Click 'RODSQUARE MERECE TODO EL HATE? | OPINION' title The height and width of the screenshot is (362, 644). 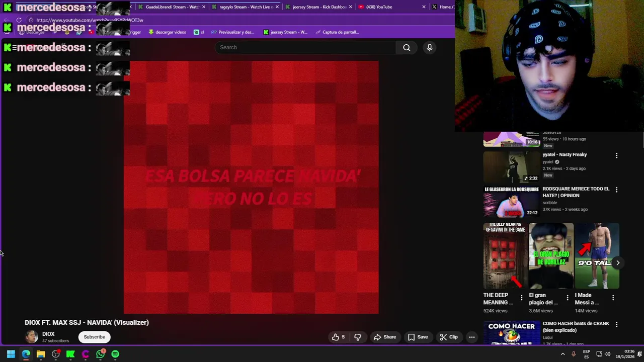tap(576, 192)
